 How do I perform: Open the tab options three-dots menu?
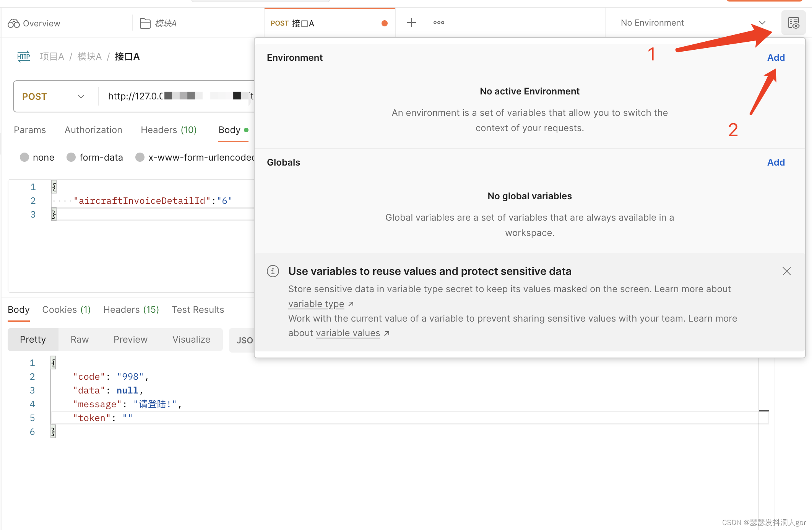coord(439,23)
